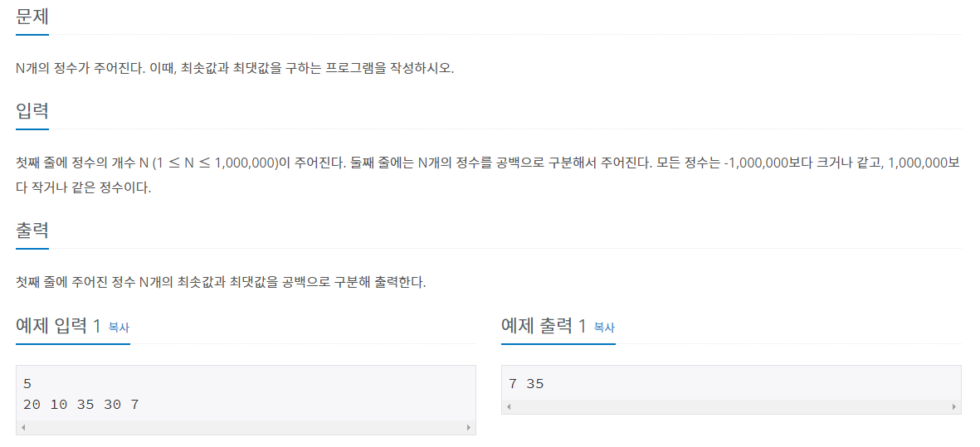Click the output description sentence under 출력
This screenshot has height=447, width=980.
[221, 282]
